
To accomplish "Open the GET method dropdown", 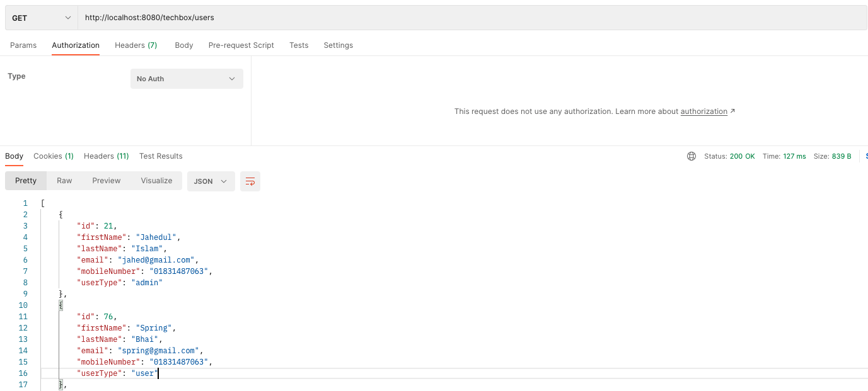I will (x=42, y=18).
